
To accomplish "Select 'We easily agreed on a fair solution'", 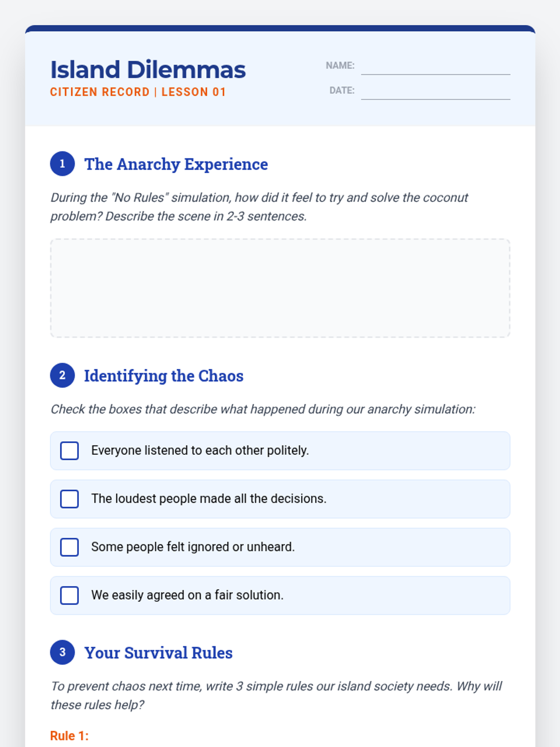I will [x=70, y=596].
